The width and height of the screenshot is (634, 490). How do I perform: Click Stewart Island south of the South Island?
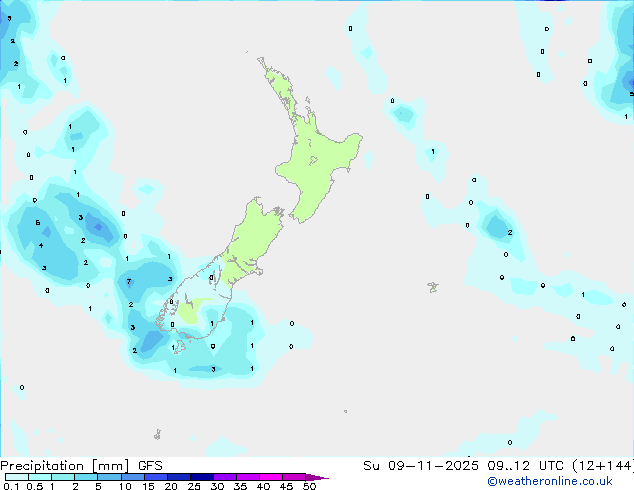(178, 347)
